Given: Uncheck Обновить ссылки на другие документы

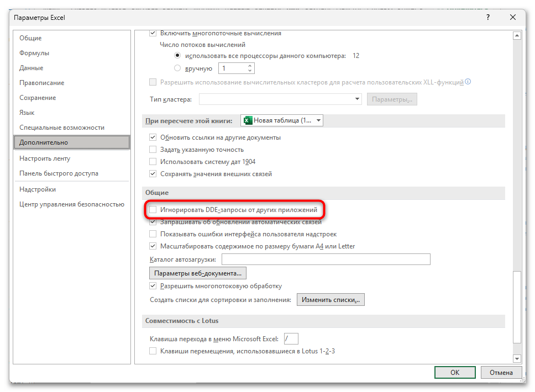Looking at the screenshot, I should click(153, 137).
